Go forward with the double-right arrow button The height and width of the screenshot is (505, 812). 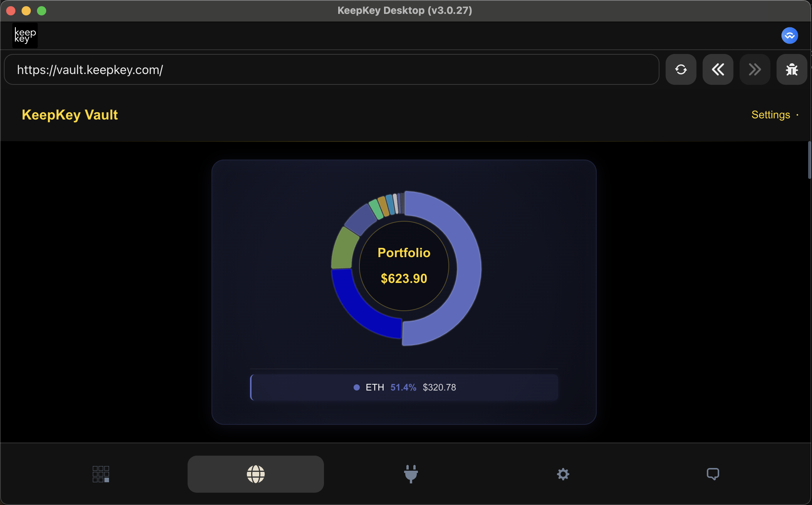point(755,69)
